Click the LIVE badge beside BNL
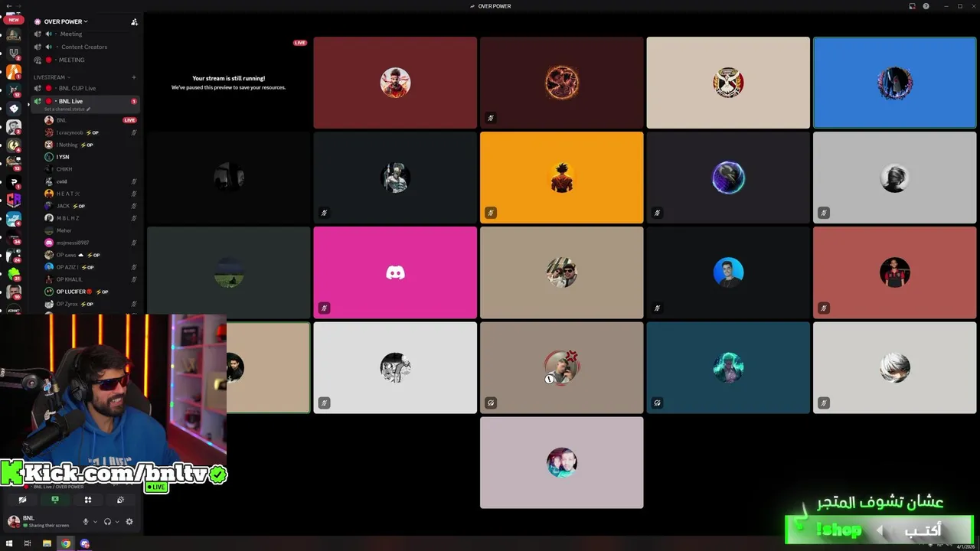The image size is (980, 551). coord(130,120)
